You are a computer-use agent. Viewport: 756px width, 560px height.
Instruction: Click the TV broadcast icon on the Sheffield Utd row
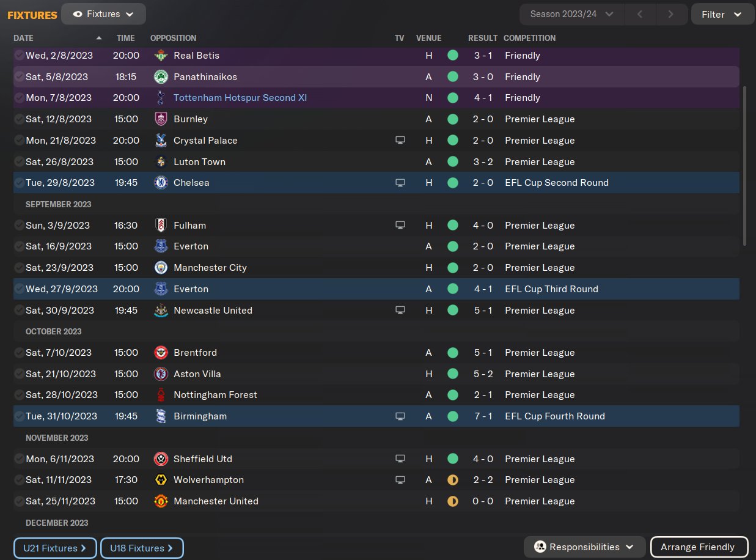coord(400,459)
